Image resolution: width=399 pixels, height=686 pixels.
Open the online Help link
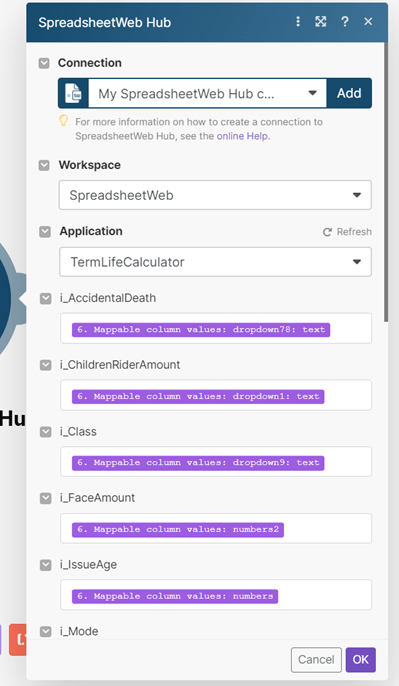242,136
